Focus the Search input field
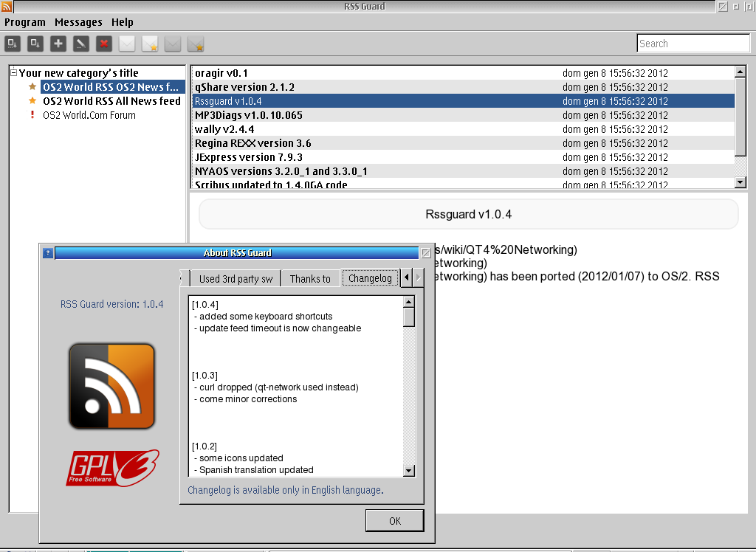 coord(693,44)
